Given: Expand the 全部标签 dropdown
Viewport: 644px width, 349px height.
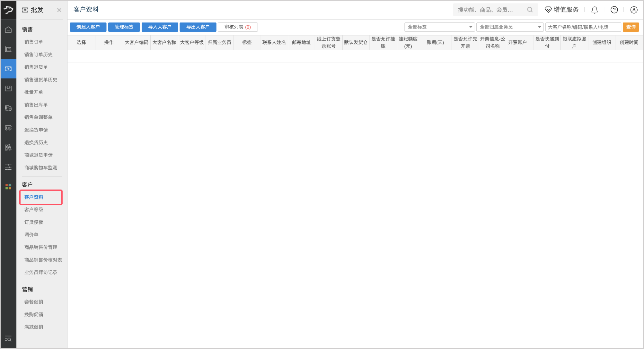Looking at the screenshot, I should click(x=439, y=27).
